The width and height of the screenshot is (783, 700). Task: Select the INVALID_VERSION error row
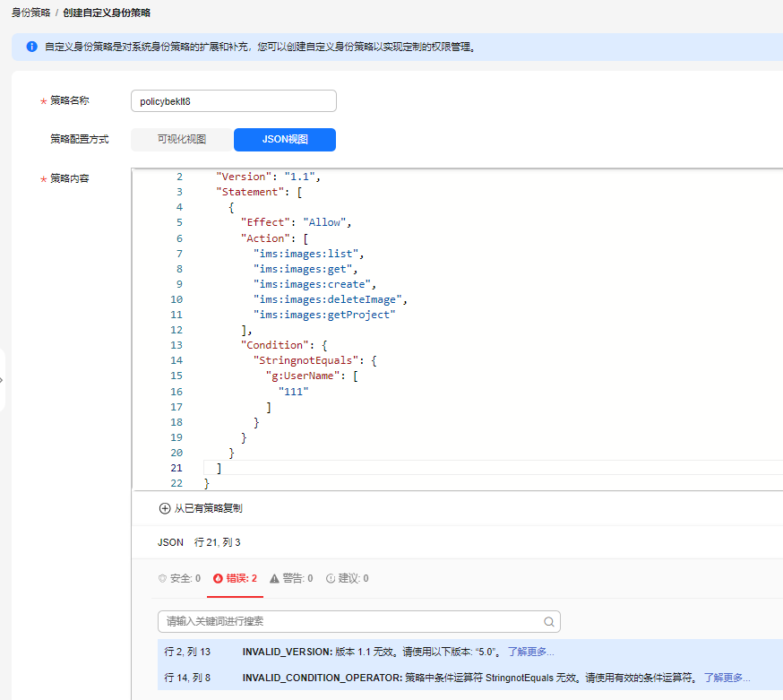point(358,652)
